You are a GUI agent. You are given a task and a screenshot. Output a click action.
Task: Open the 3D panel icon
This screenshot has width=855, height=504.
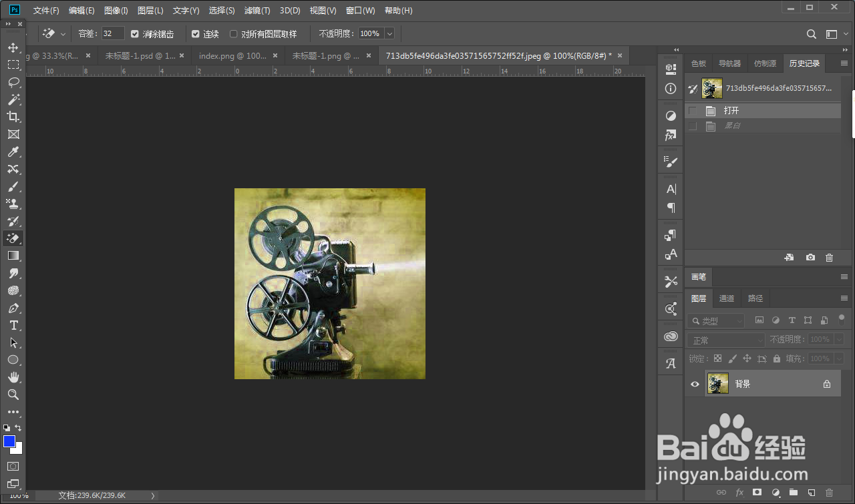coord(671,68)
